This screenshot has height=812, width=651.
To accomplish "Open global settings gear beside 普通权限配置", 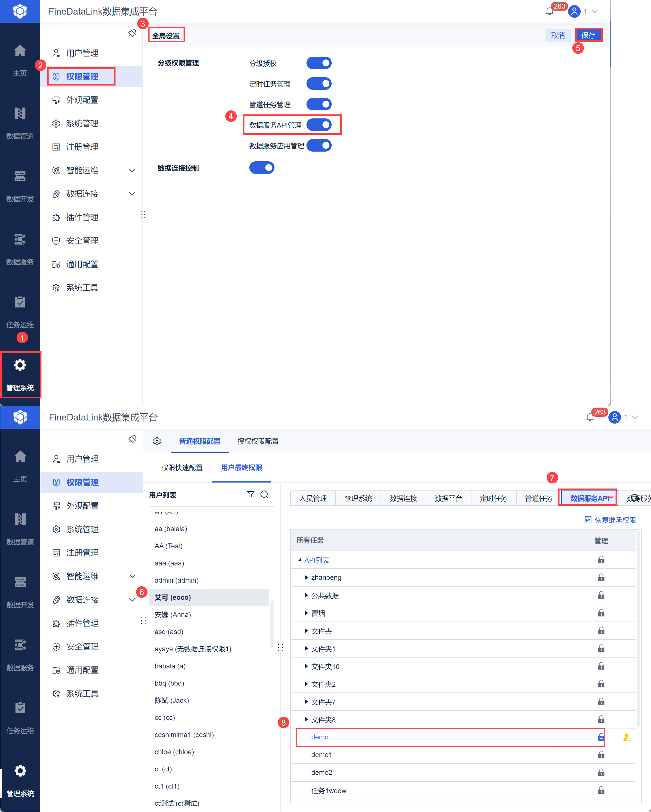I will 157,441.
